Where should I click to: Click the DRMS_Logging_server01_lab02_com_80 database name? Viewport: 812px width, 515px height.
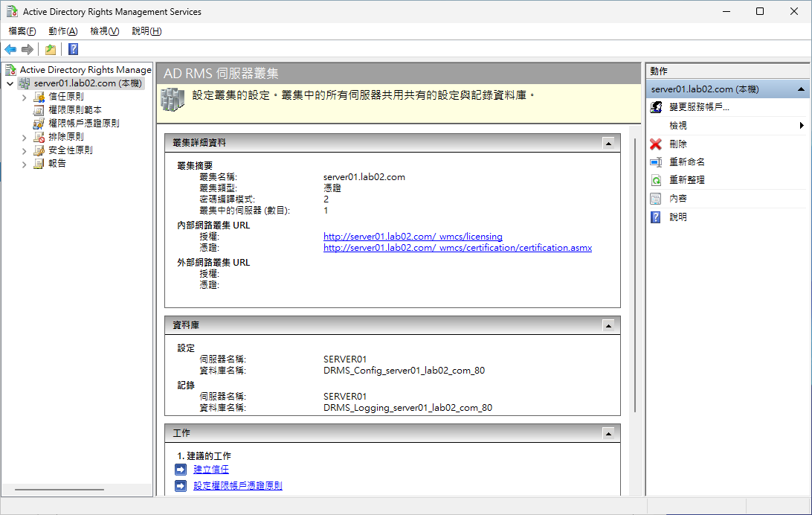(408, 408)
